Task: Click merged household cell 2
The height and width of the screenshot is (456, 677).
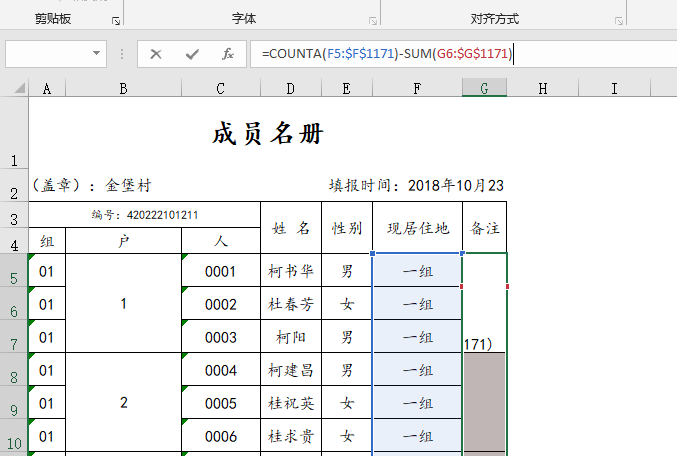Action: tap(123, 402)
